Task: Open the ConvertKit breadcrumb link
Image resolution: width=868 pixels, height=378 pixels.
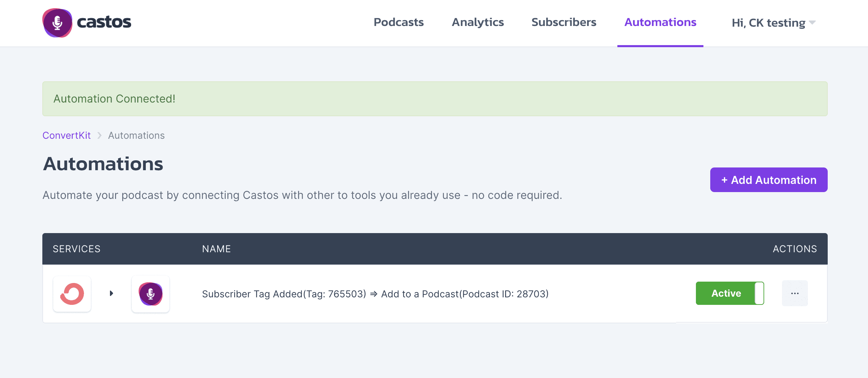Action: [x=67, y=135]
